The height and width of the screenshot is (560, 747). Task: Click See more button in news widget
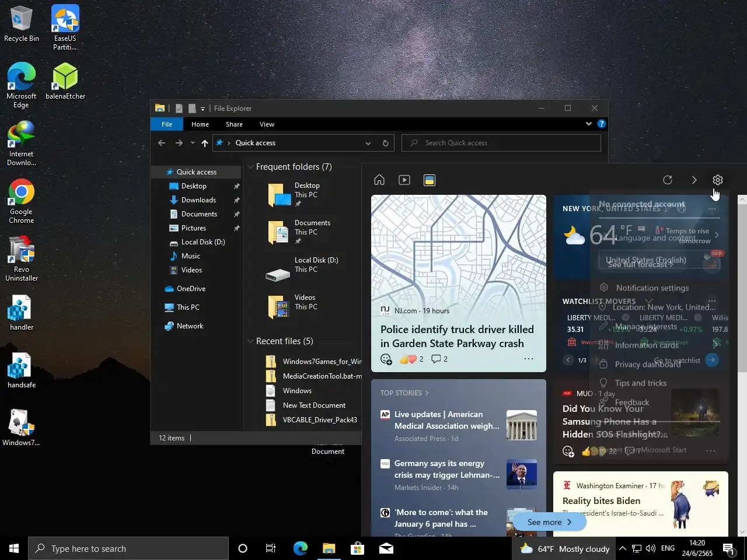click(549, 522)
